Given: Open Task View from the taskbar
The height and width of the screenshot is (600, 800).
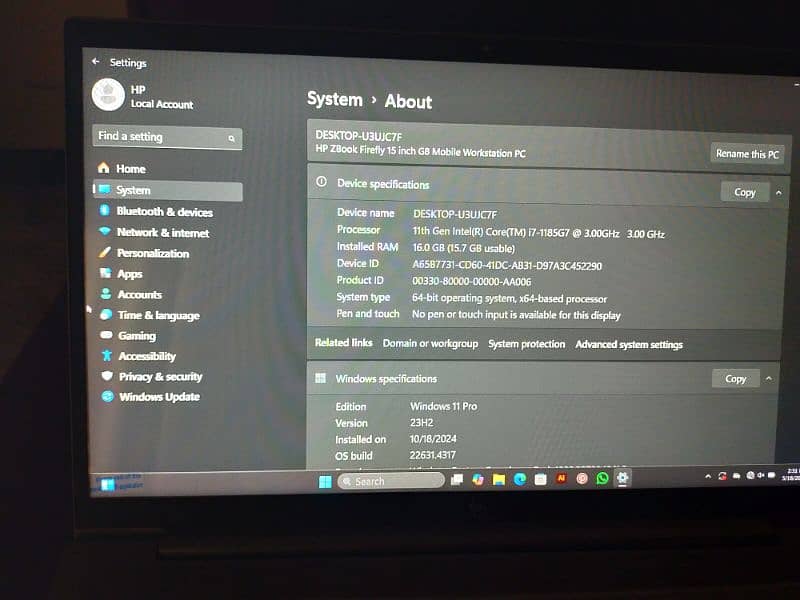Looking at the screenshot, I should (457, 480).
